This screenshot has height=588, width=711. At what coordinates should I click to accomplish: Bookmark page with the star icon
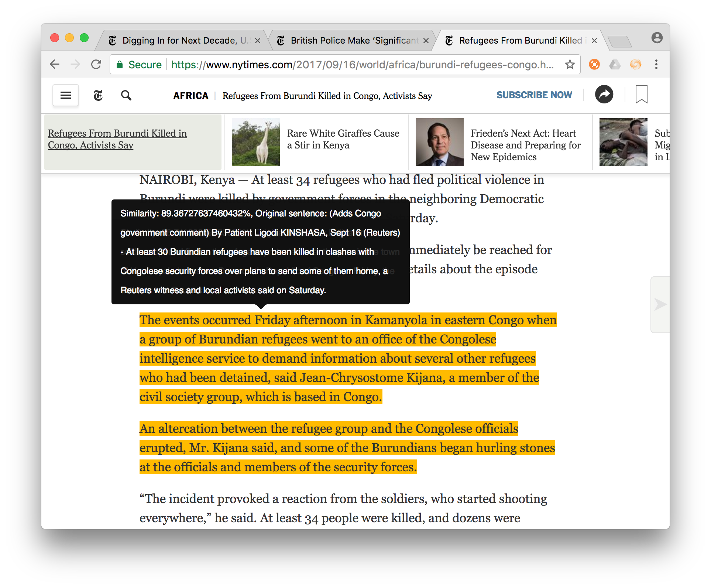tap(570, 65)
